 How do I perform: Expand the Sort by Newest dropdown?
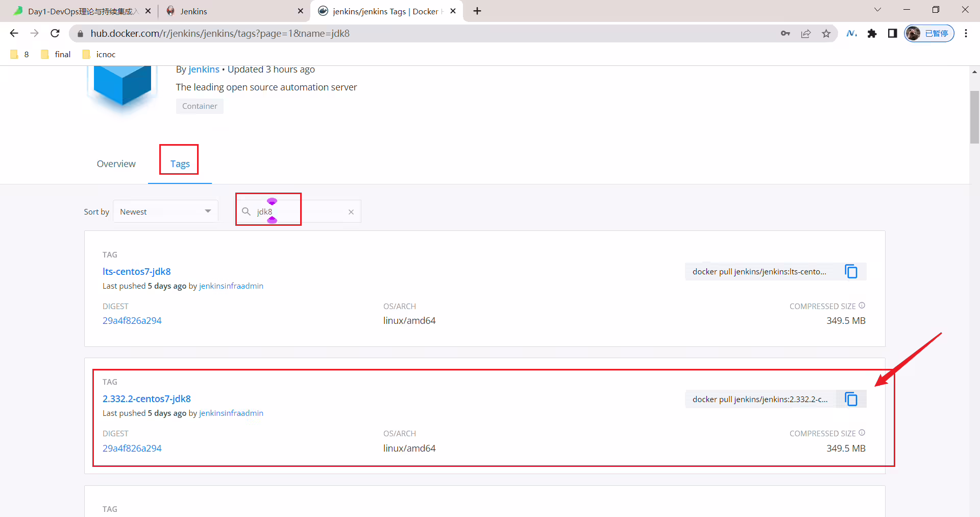coord(165,212)
